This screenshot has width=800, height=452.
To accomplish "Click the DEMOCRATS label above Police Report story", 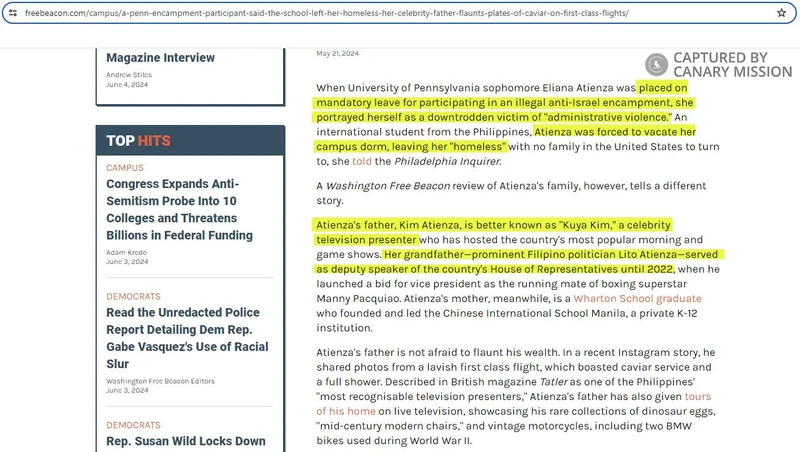I will (133, 296).
